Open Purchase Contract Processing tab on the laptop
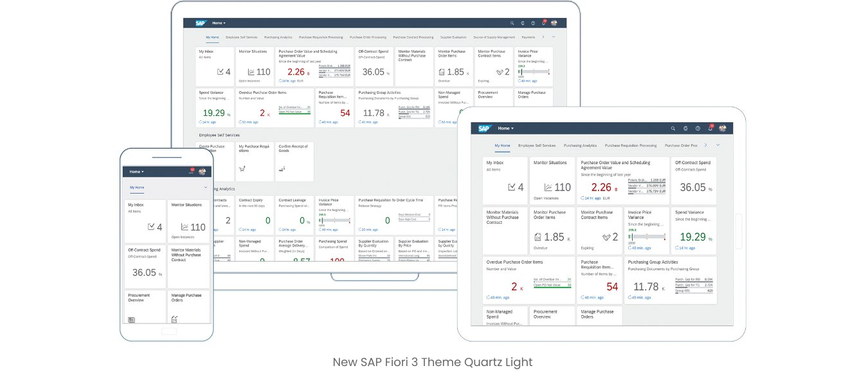 pyautogui.click(x=413, y=37)
